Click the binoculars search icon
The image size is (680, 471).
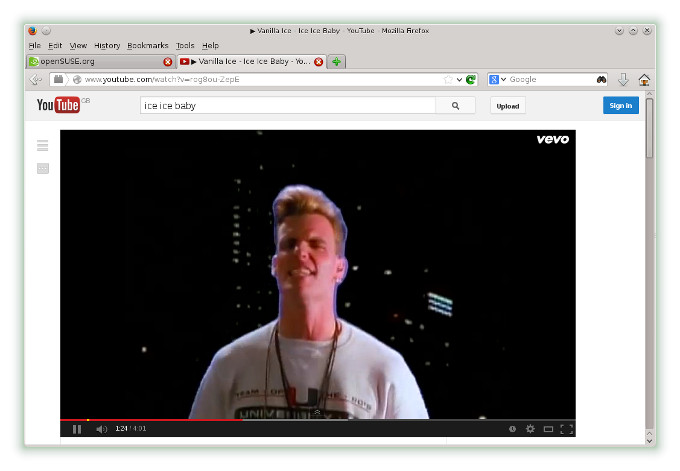601,79
